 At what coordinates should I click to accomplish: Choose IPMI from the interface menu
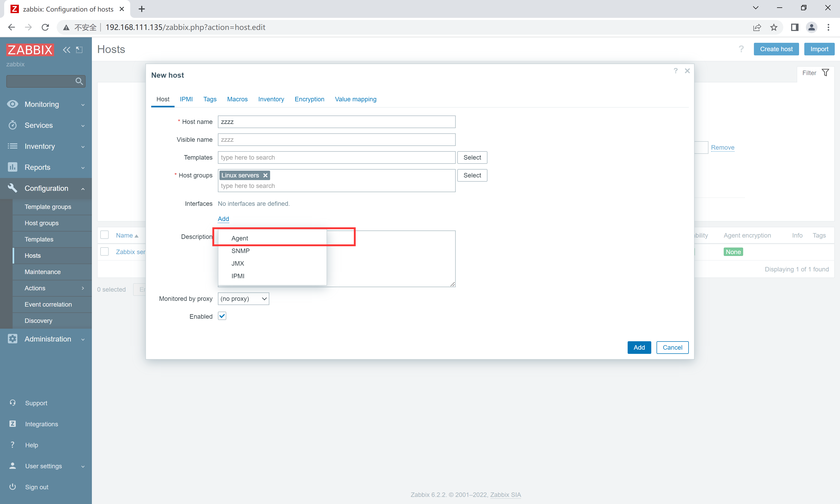(x=272, y=276)
